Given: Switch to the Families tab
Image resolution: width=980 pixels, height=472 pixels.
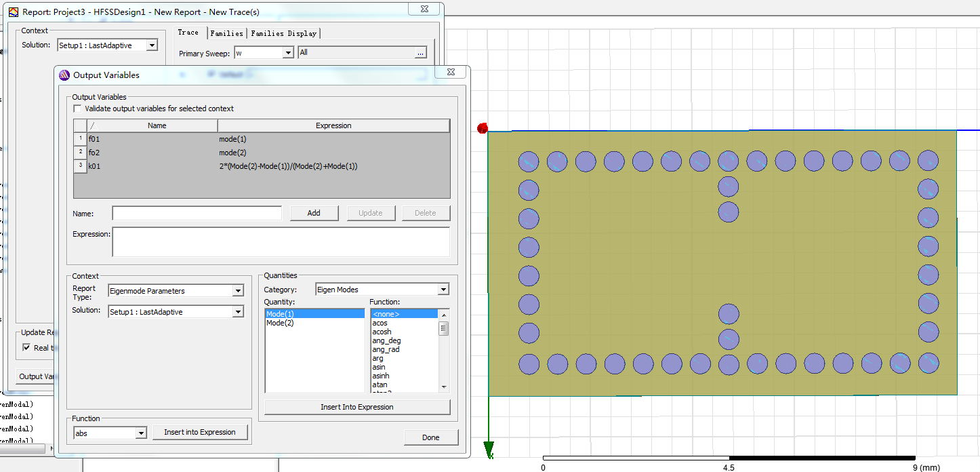Looking at the screenshot, I should coord(226,33).
